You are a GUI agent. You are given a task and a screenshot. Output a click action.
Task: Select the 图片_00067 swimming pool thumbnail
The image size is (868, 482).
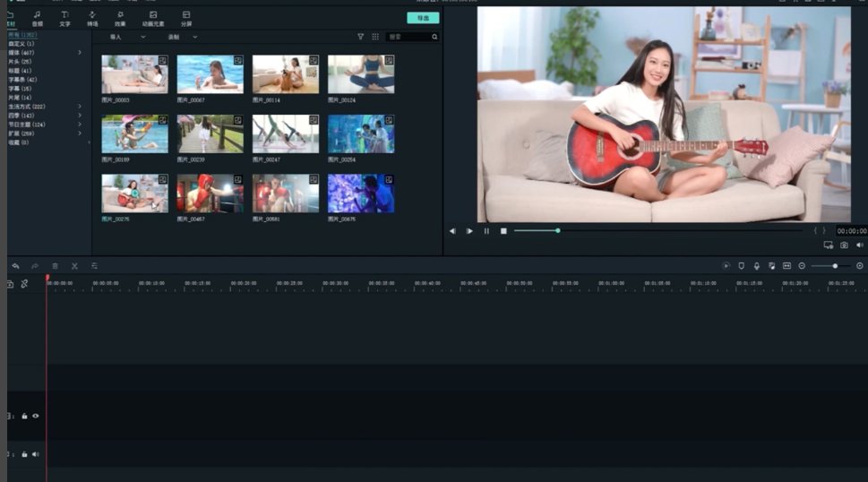pos(210,74)
